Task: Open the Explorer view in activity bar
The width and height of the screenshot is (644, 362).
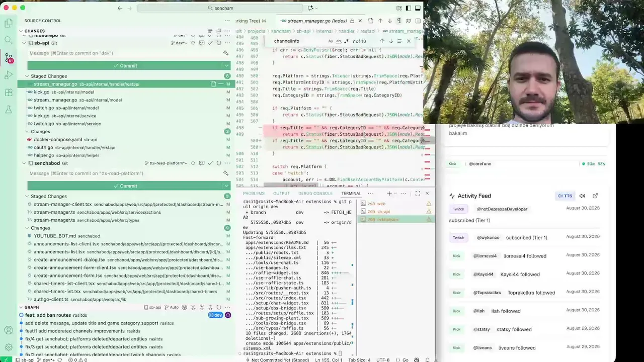Action: 9,23
